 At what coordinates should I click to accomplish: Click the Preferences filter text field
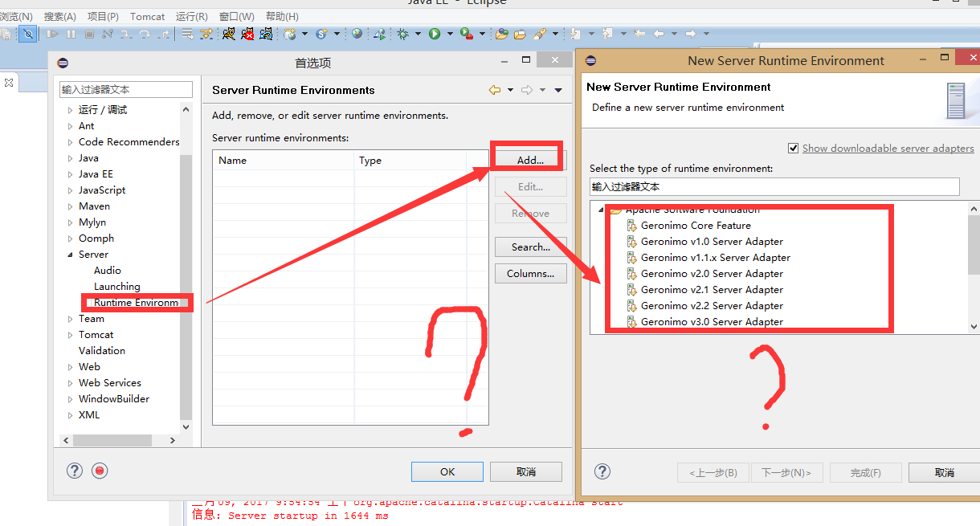[126, 89]
